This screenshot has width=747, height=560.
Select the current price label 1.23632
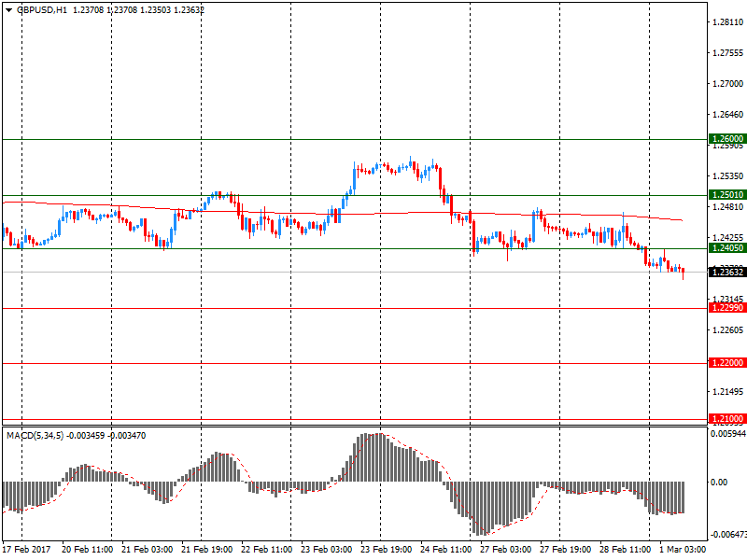[x=726, y=273]
